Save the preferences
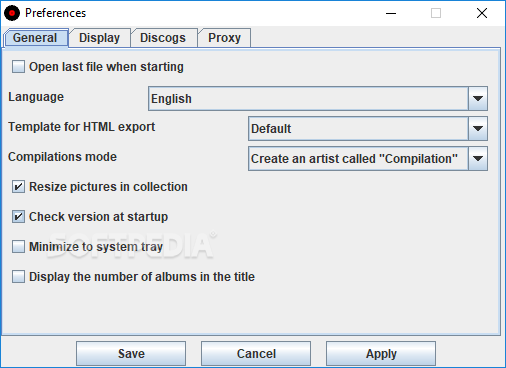Viewport: 506px width, 368px height. pyautogui.click(x=131, y=354)
